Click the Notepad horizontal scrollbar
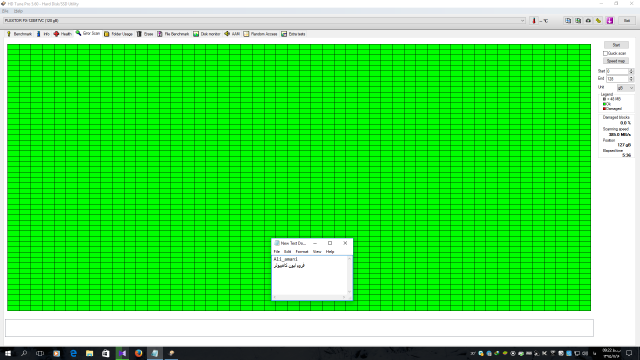 [x=310, y=297]
